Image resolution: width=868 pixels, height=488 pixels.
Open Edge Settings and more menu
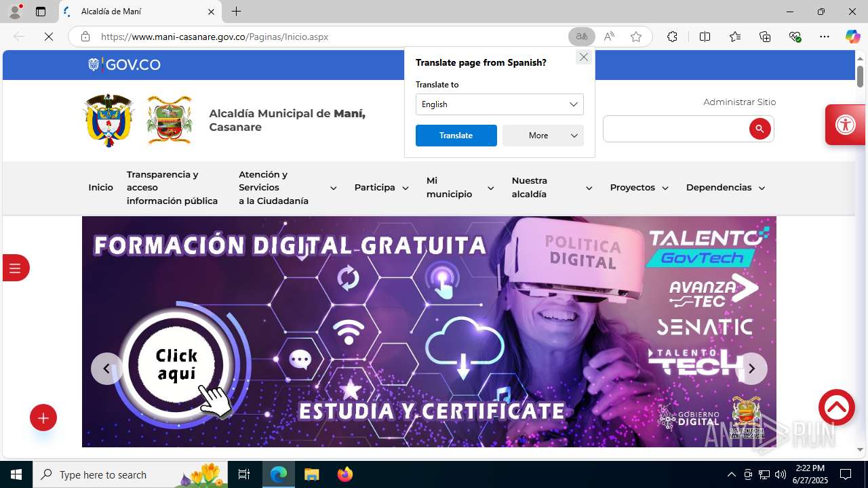825,37
